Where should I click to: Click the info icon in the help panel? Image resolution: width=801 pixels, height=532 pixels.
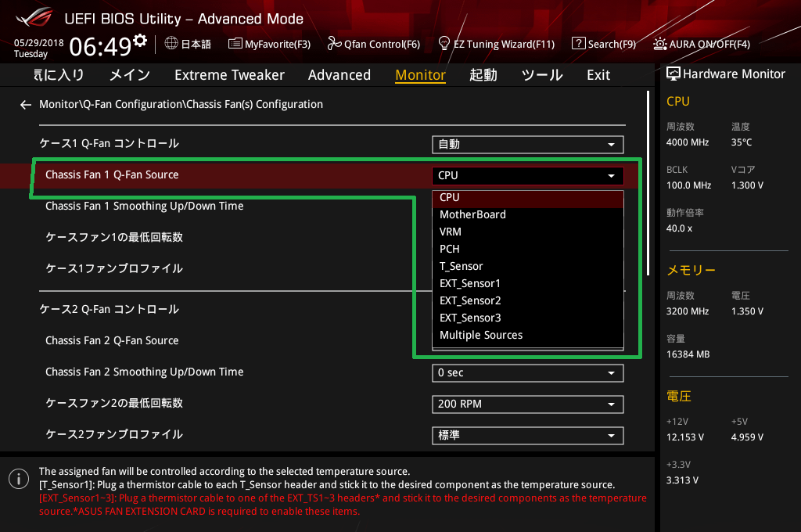pos(19,479)
